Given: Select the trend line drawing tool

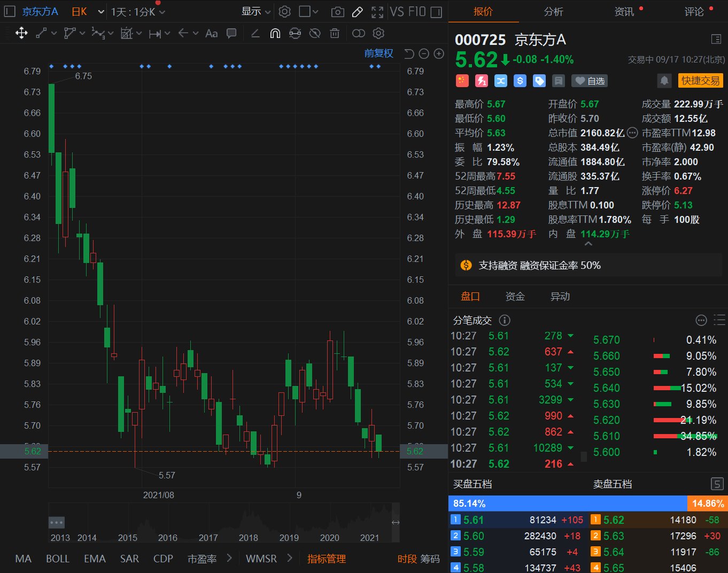Looking at the screenshot, I should [41, 33].
